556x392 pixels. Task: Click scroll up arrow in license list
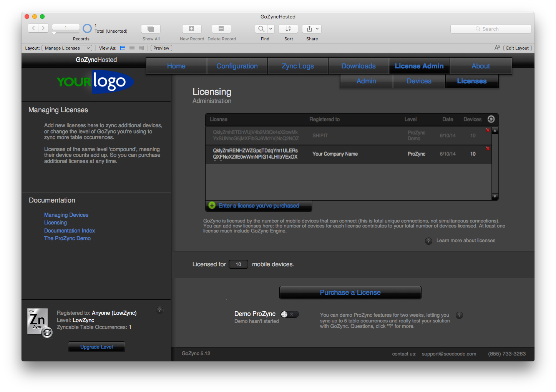point(495,131)
